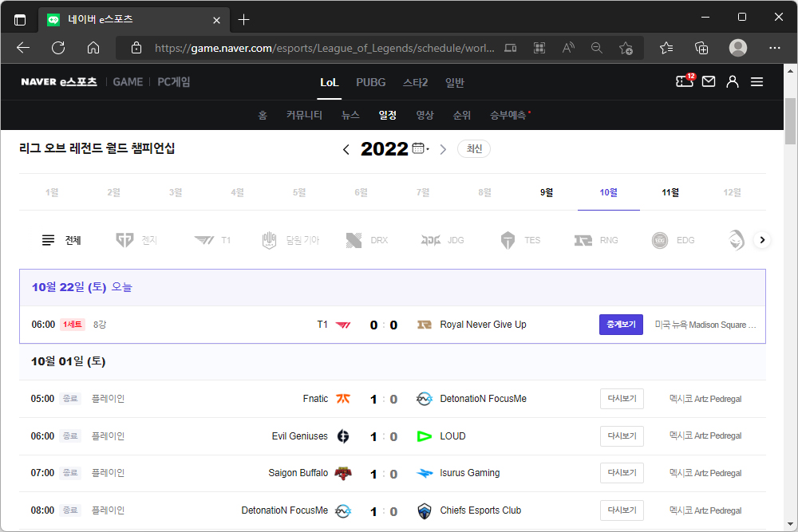This screenshot has width=798, height=532.
Task: Add this page to favorites
Action: pos(626,48)
